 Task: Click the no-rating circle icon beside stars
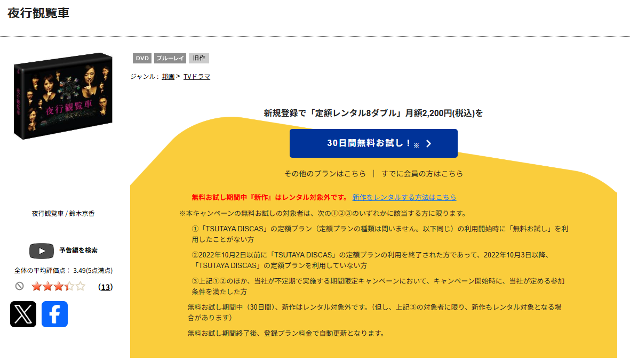(19, 286)
